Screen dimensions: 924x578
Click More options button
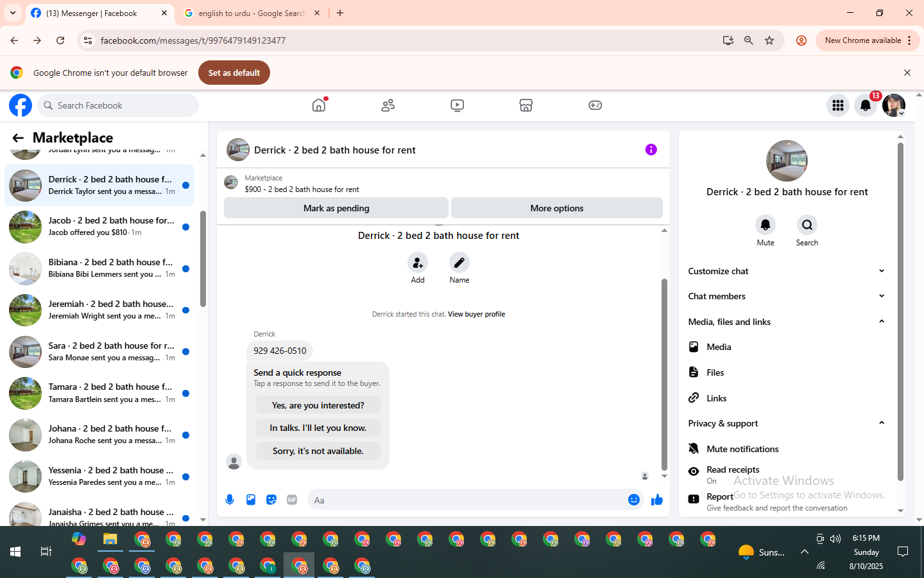coord(557,208)
